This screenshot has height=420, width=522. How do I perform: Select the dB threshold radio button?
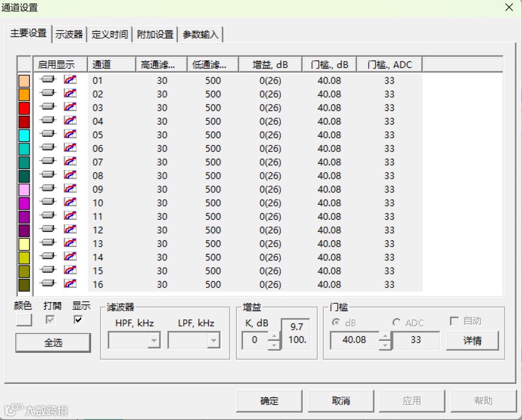tap(336, 322)
